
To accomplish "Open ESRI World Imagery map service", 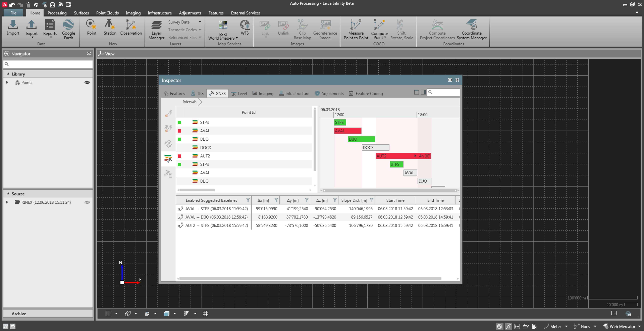I will coord(223,30).
